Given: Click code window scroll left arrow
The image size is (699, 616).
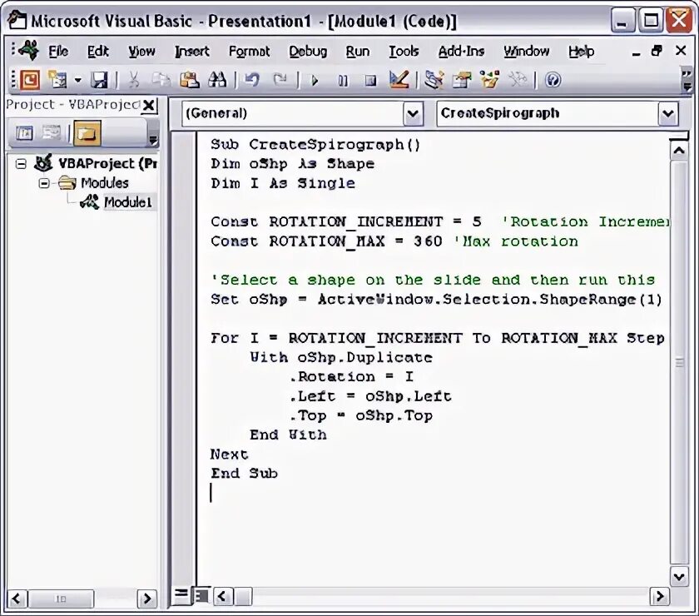Looking at the screenshot, I should 223,596.
